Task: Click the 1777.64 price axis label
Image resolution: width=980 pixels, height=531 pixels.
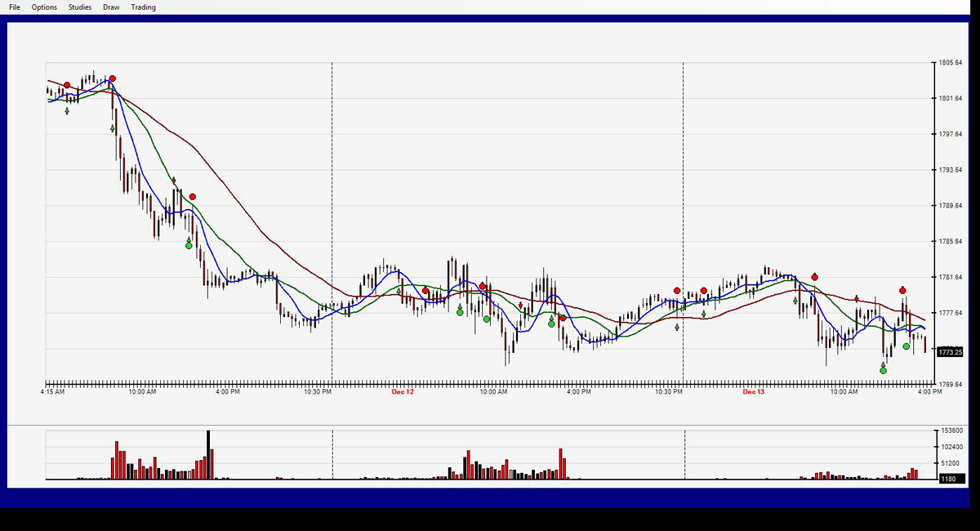Action: click(951, 313)
